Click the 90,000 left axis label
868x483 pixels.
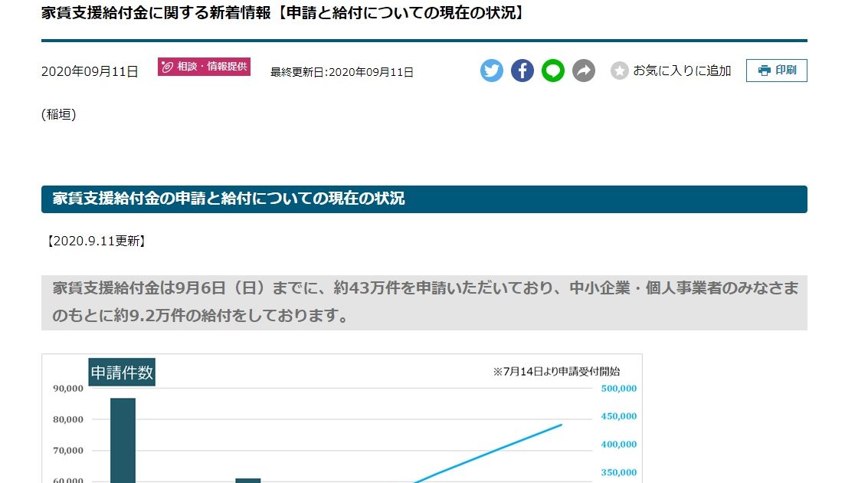click(x=68, y=388)
